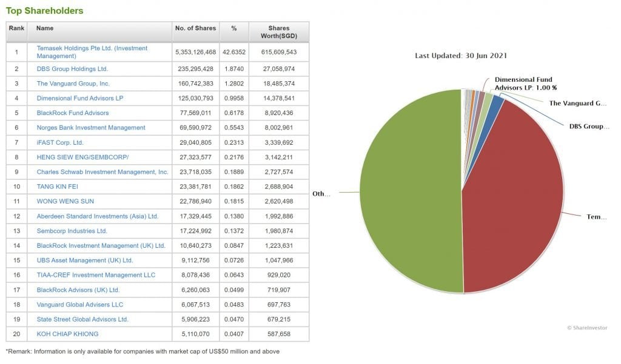The image size is (621, 364).
Task: Open Charles Schwab Investment Management link
Action: click(102, 172)
